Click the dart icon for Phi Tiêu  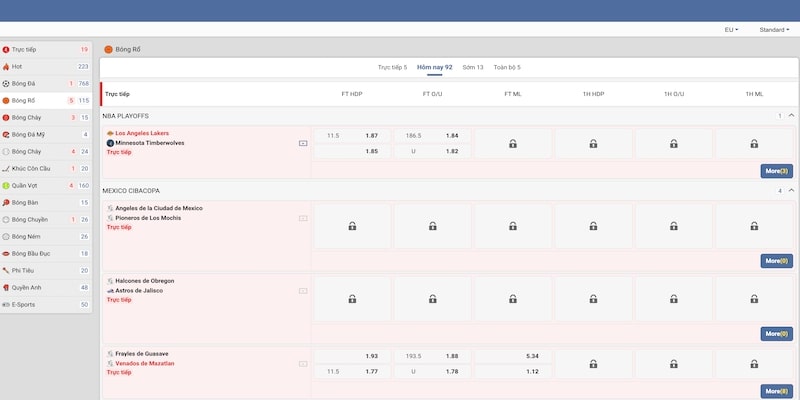click(x=6, y=270)
